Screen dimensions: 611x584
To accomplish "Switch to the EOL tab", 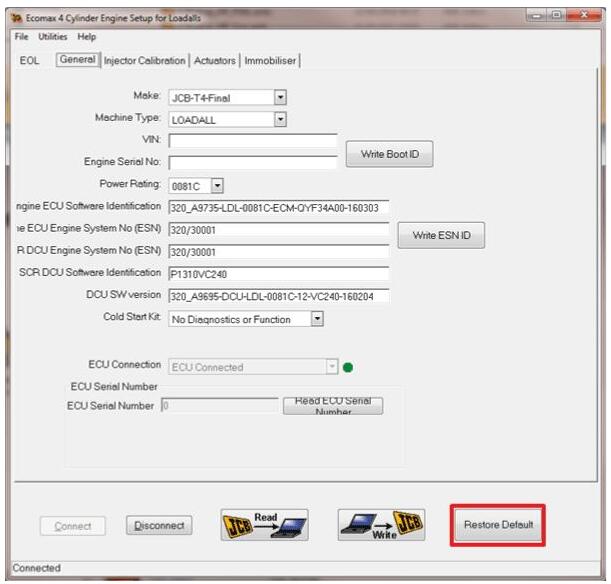I will (30, 61).
